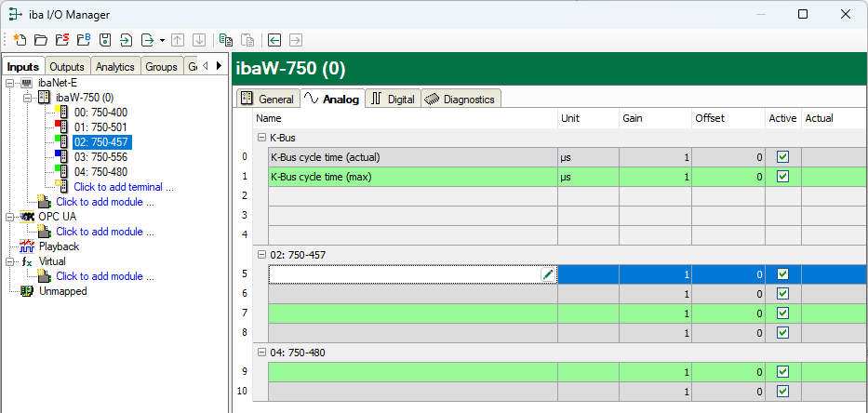The height and width of the screenshot is (413, 868).
Task: Select the Analog tab
Action: 333,99
